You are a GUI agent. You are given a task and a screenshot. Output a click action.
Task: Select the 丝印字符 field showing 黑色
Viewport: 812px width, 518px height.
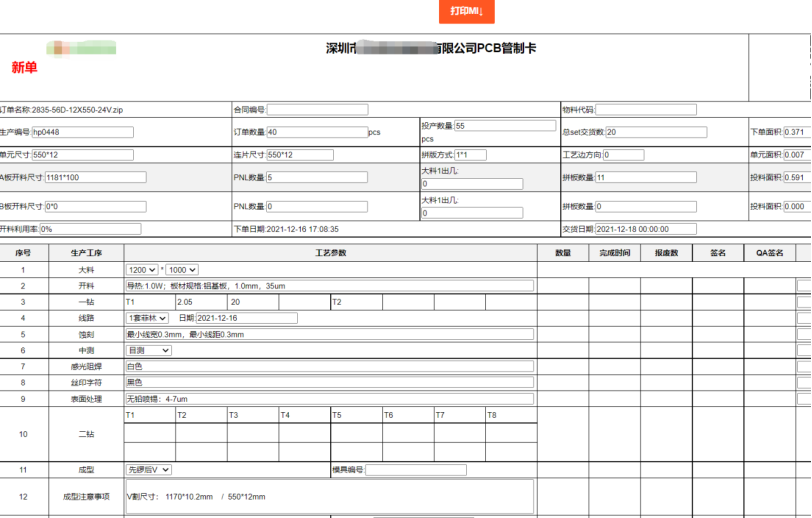(x=329, y=382)
